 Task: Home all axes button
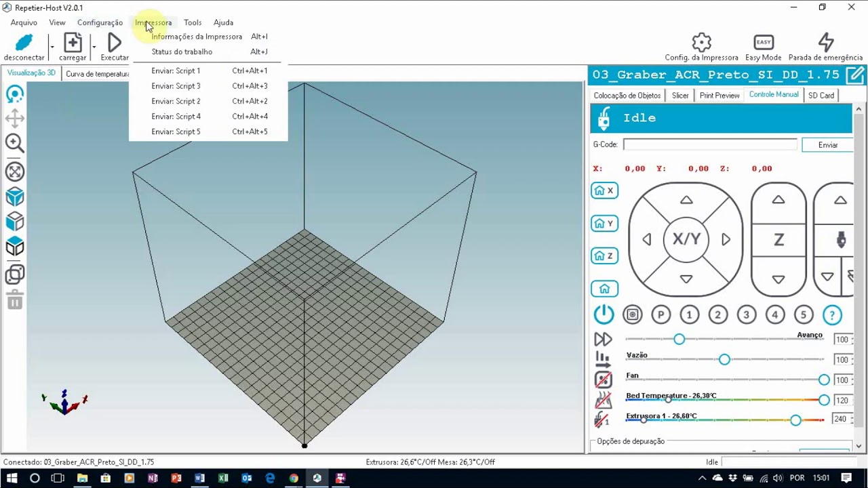point(604,289)
